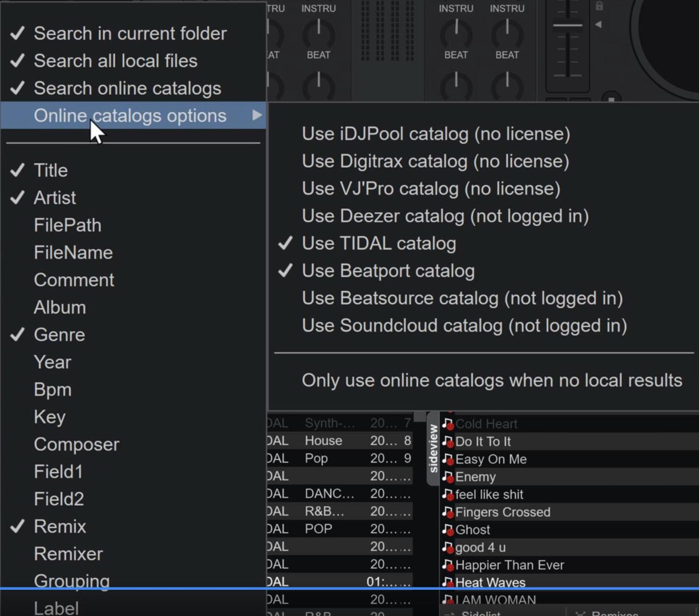
Task: Enable FileName search field
Action: [133, 253]
